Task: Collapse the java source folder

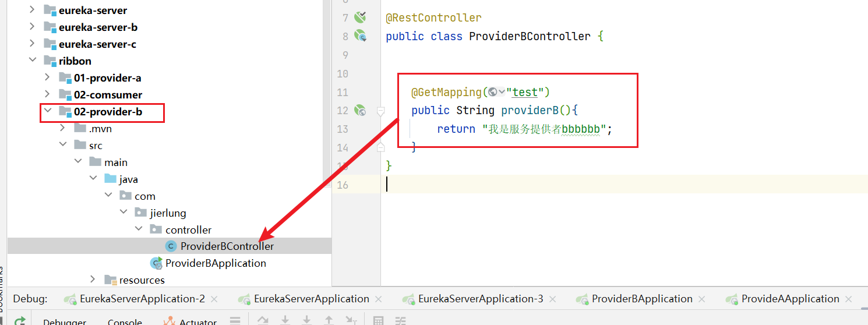Action: pos(93,179)
